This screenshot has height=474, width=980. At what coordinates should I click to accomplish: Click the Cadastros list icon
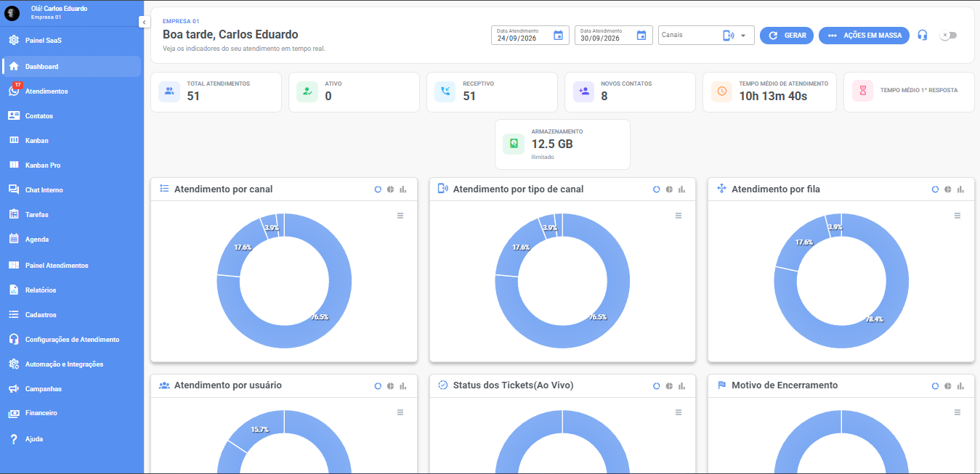pyautogui.click(x=14, y=314)
